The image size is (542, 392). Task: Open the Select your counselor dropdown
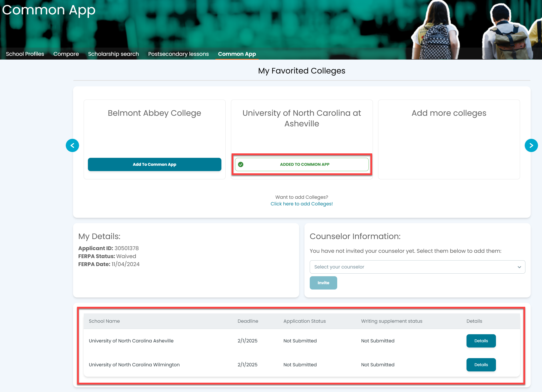(x=417, y=267)
